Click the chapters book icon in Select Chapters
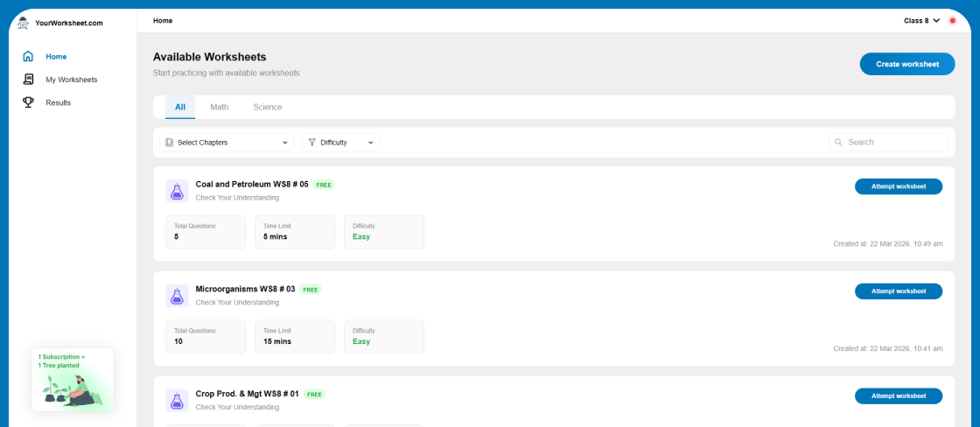The width and height of the screenshot is (980, 427). (170, 143)
